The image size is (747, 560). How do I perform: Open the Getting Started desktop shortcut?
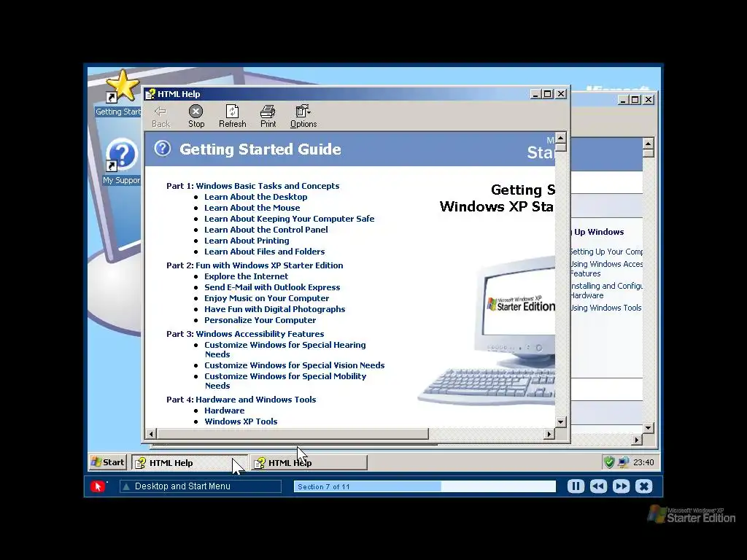click(x=118, y=93)
